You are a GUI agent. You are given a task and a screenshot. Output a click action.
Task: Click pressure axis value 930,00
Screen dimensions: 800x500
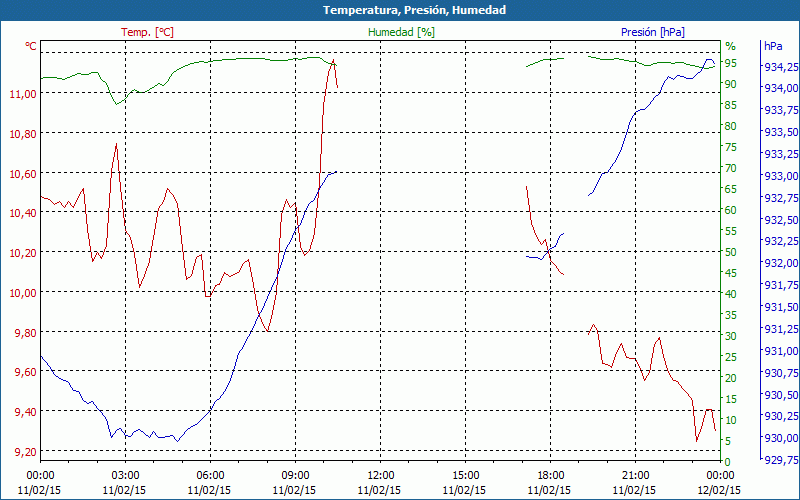tap(781, 438)
